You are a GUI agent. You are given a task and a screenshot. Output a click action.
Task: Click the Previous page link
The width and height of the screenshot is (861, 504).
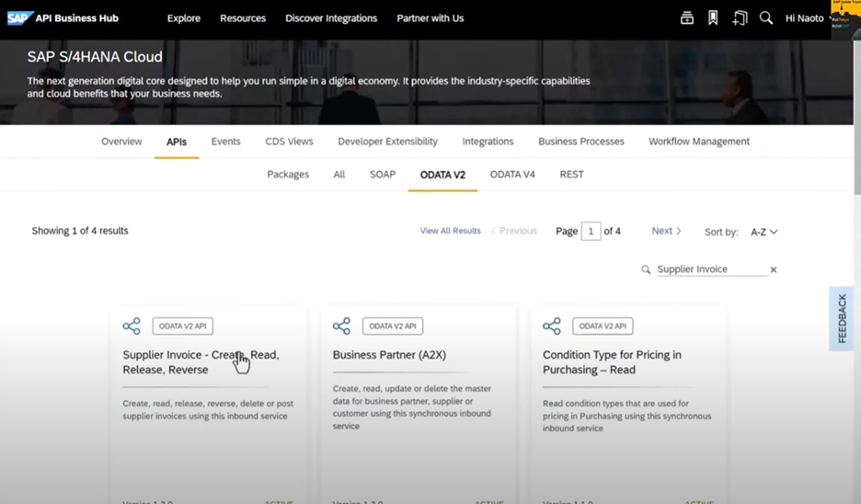tap(514, 231)
